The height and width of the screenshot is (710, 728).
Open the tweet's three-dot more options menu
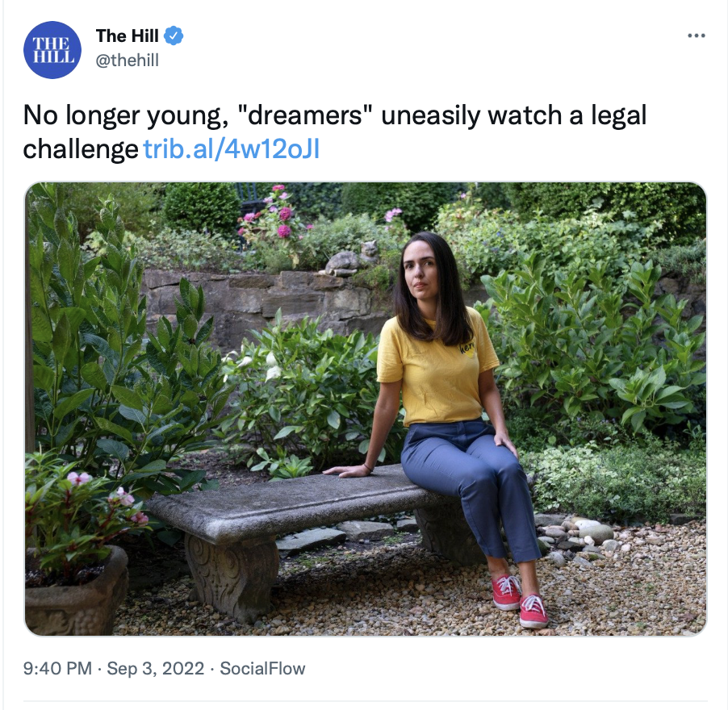pos(697,35)
